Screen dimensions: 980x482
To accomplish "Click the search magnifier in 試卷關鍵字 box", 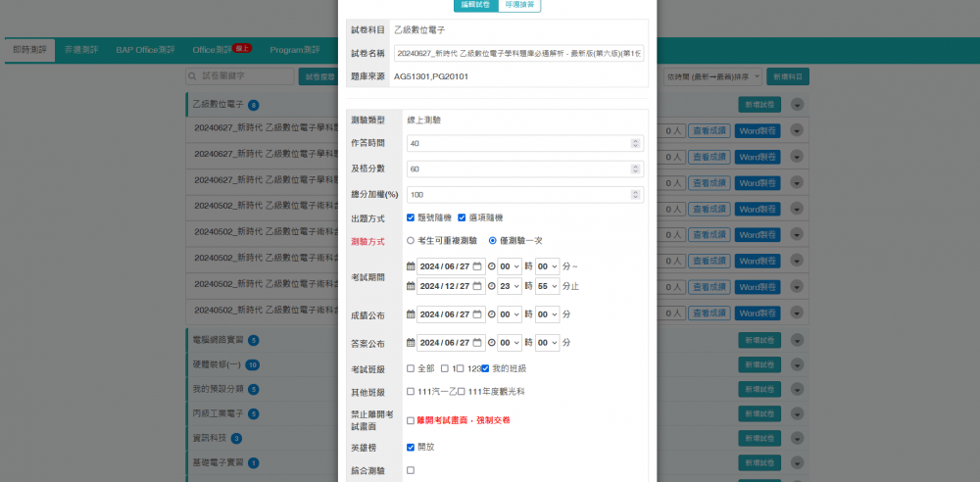I will 193,75.
